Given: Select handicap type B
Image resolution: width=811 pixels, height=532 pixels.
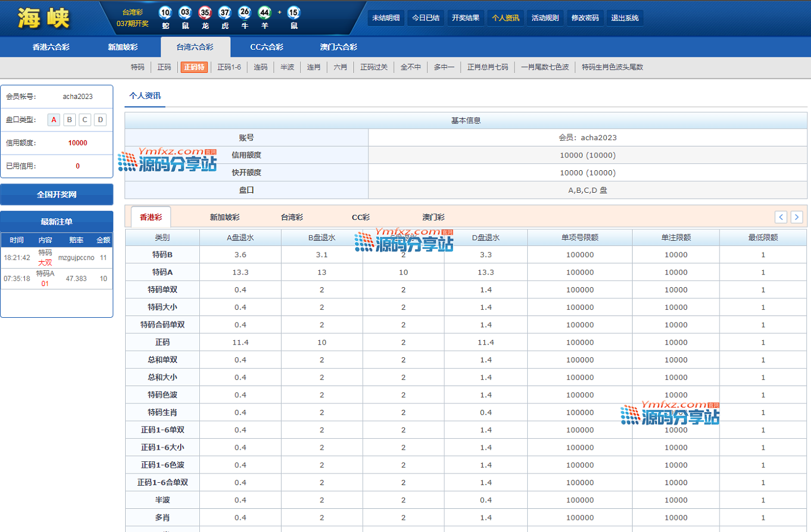Looking at the screenshot, I should point(70,120).
